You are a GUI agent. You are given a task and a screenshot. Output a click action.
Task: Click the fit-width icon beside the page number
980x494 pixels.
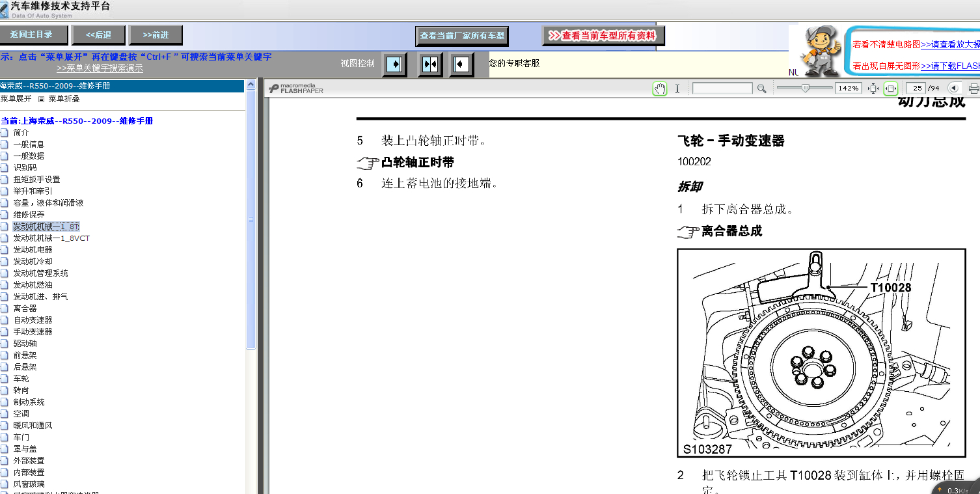pyautogui.click(x=891, y=89)
